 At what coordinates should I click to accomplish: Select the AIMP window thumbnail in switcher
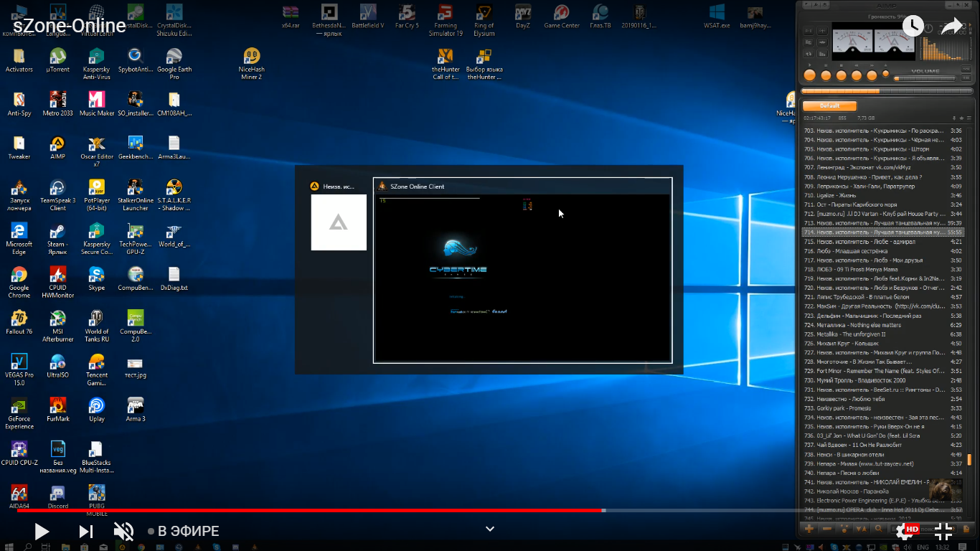pyautogui.click(x=339, y=215)
